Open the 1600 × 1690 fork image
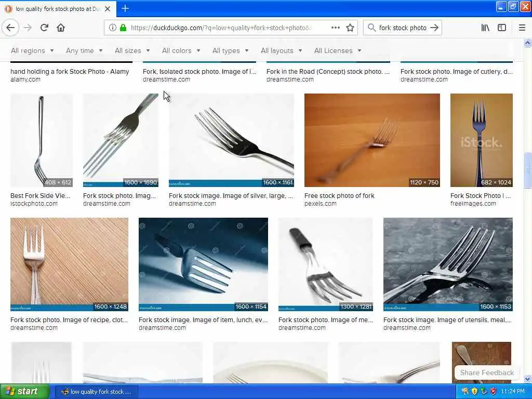Image resolution: width=532 pixels, height=399 pixels. click(x=121, y=140)
